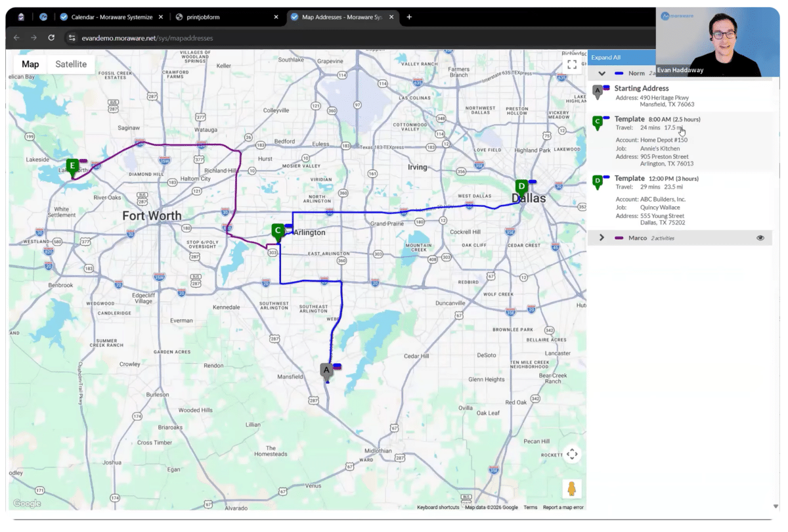Click the blue color swatch beside Norm

(x=619, y=73)
